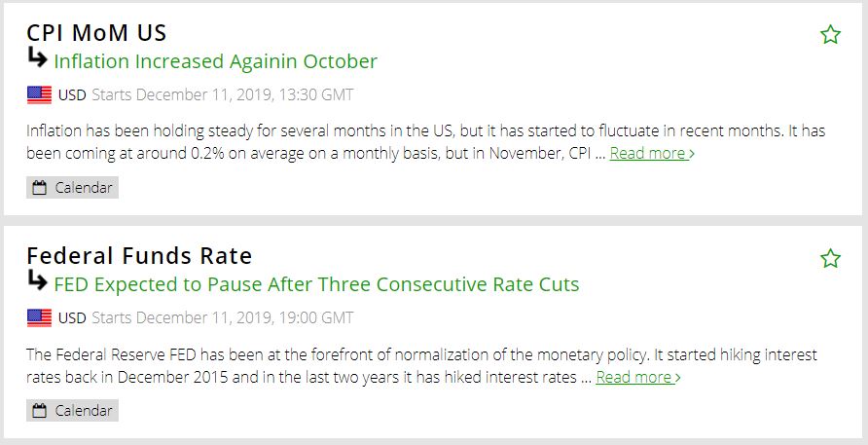Open 'FED Expected to Pause' headline link
Viewport: 868px width, 445px height.
click(x=316, y=284)
